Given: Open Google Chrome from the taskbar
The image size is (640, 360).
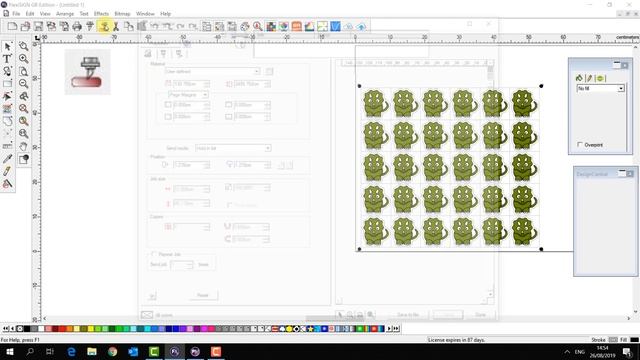Looking at the screenshot, I should click(113, 351).
